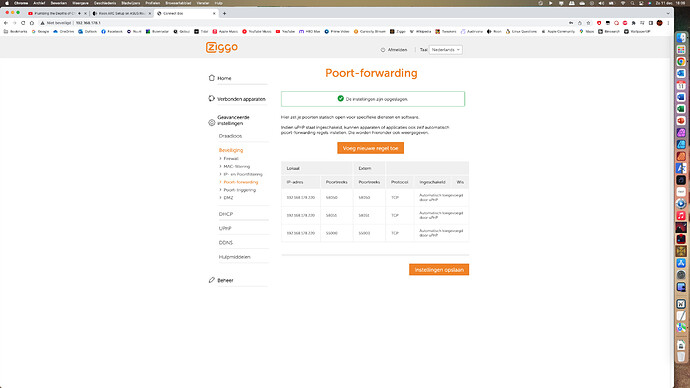Open the Apple menu
The width and height of the screenshot is (690, 388).
pyautogui.click(x=7, y=3)
